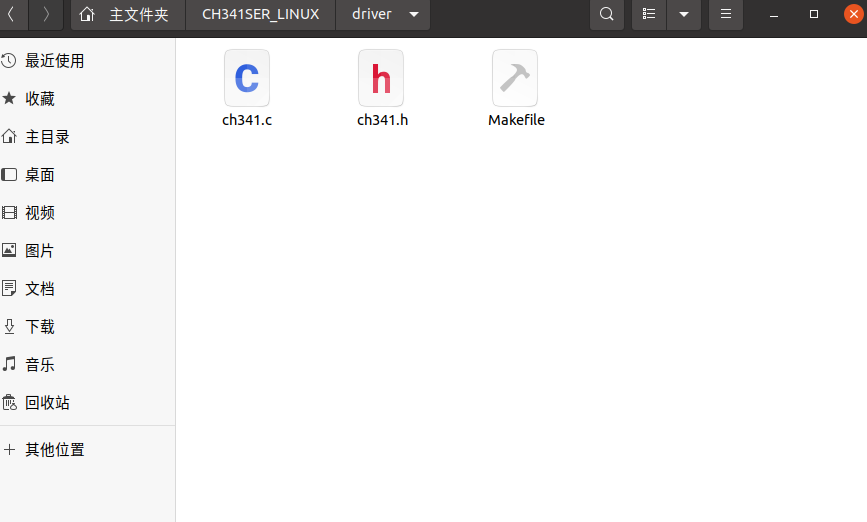
Task: Open view options dropdown arrow
Action: [x=684, y=14]
